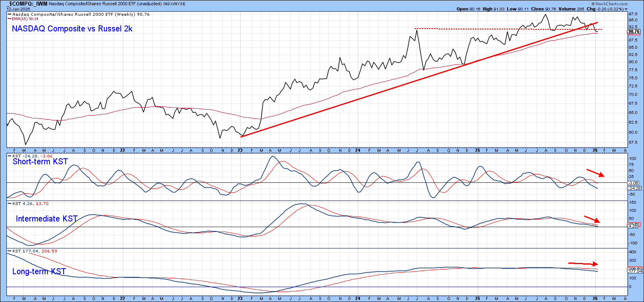This screenshot has width=644, height=302.
Task: Click the 177.04 value tag on Long-term KST axis
Action: (636, 271)
